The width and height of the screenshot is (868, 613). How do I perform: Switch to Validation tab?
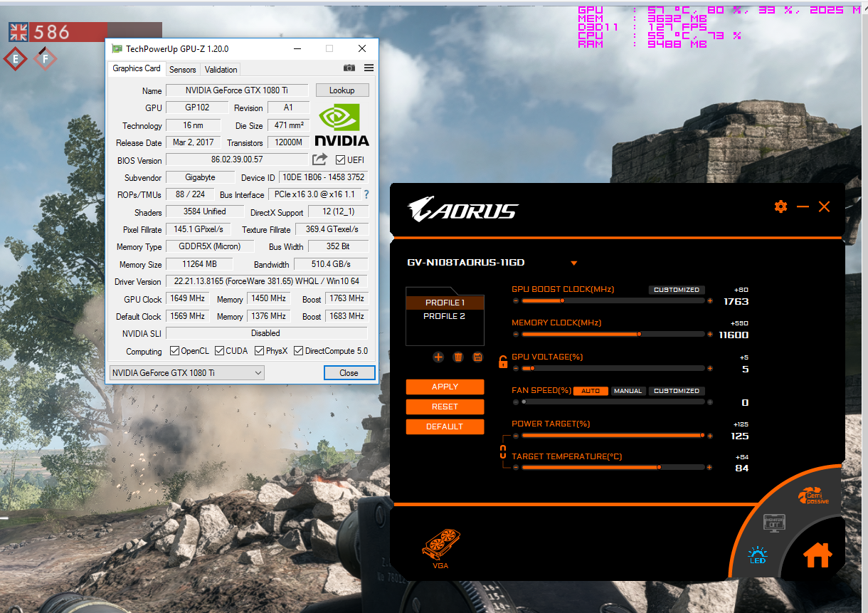221,69
